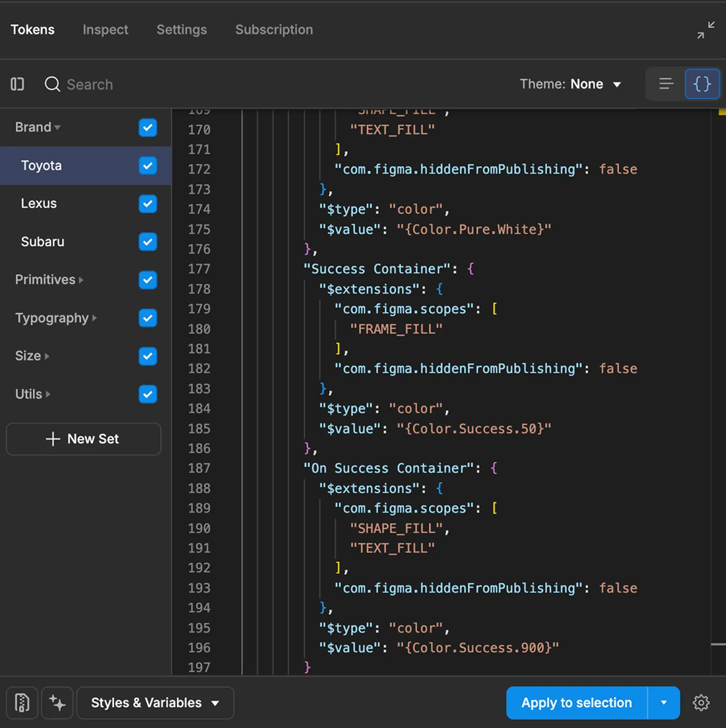Toggle the Size checkbox

148,356
